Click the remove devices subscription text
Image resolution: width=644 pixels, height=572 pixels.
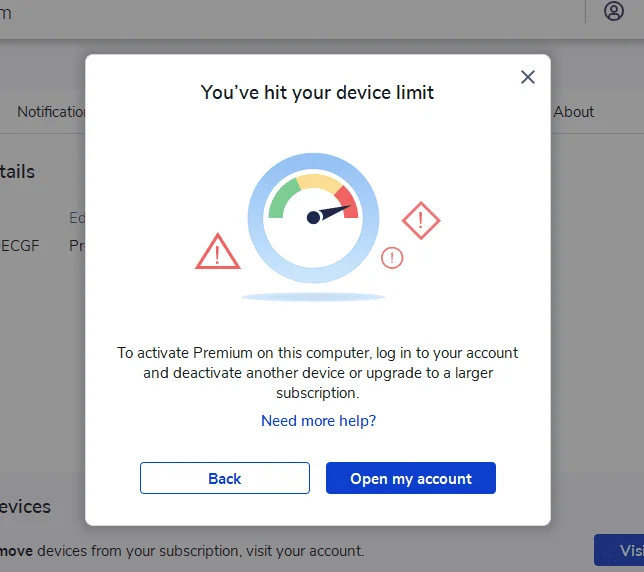point(182,551)
